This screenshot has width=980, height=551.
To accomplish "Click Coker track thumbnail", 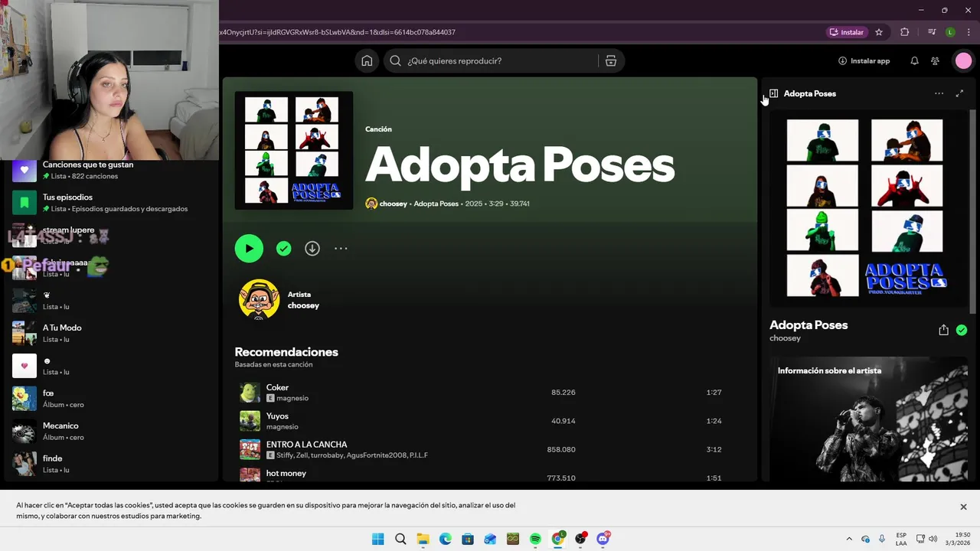I will click(250, 393).
